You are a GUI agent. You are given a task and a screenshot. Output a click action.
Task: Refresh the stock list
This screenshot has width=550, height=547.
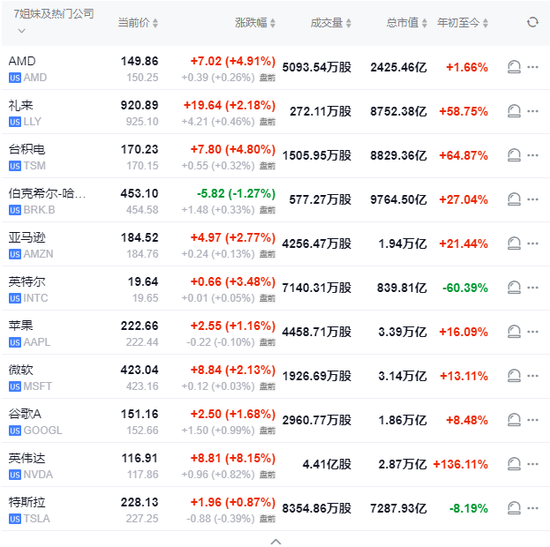pyautogui.click(x=532, y=22)
